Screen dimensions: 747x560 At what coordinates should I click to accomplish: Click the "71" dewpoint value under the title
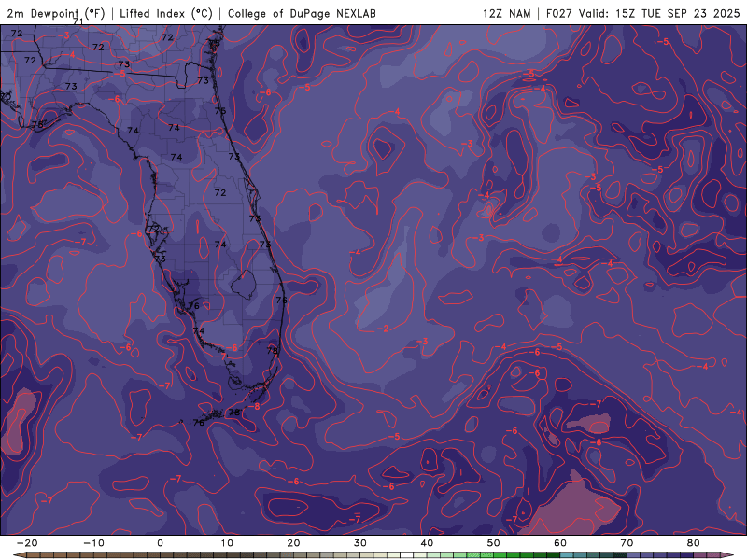coord(78,21)
